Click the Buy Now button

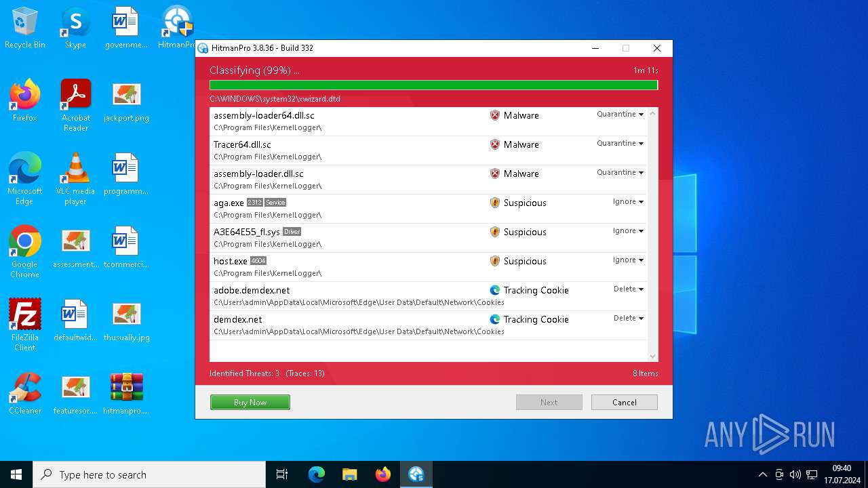pyautogui.click(x=250, y=403)
